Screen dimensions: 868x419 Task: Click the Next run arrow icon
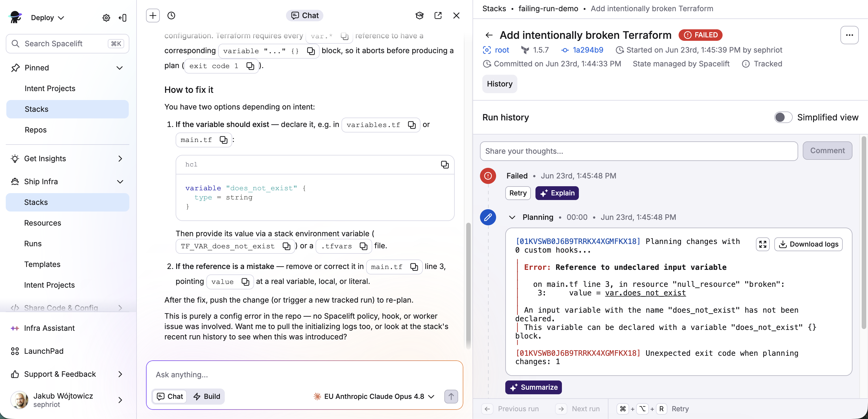(561, 409)
